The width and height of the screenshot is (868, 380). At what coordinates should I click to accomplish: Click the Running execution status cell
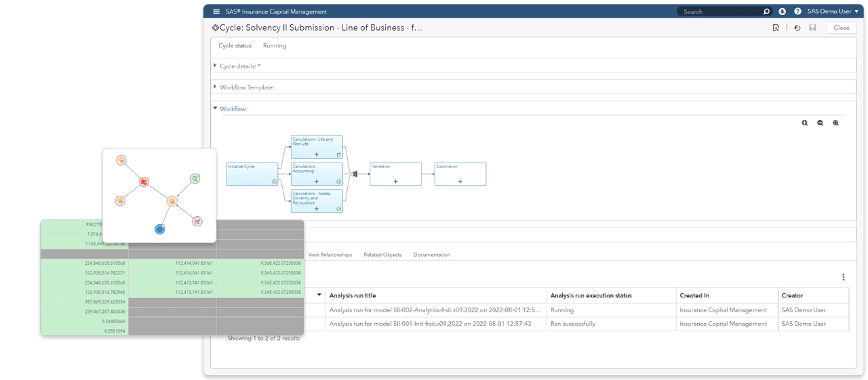click(612, 310)
